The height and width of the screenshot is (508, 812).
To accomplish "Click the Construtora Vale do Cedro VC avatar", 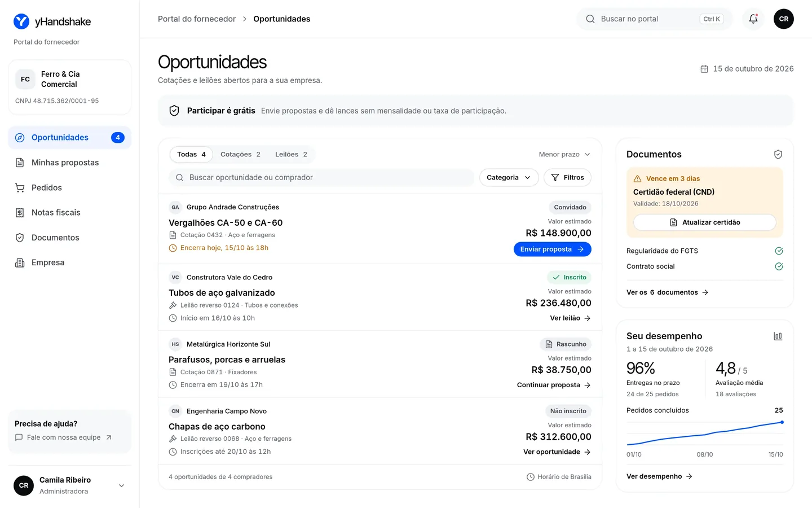I will tap(175, 277).
